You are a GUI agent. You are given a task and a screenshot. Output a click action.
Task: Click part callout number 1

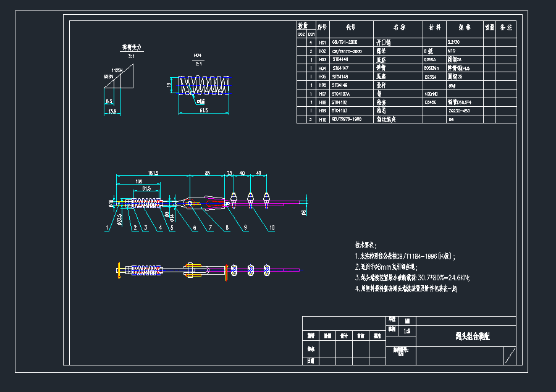pos(106,227)
